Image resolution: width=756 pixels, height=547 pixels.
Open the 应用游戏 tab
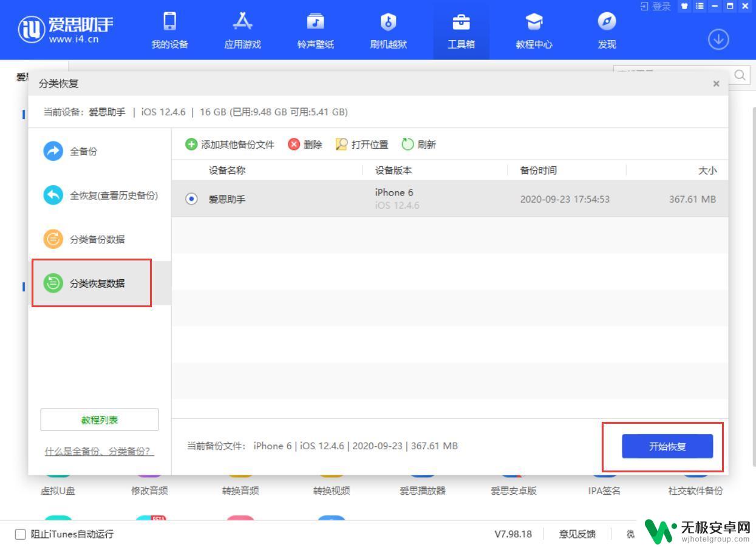tap(242, 30)
